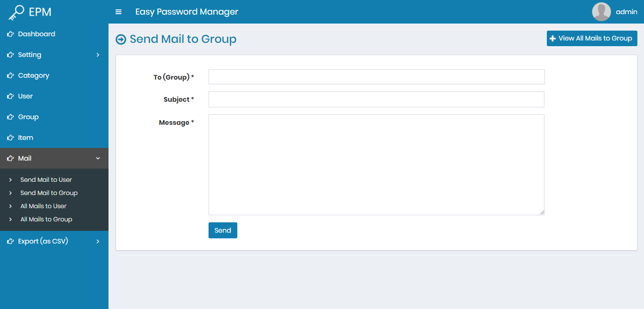
Task: Toggle the sidebar with the hamburger icon
Action: [x=118, y=12]
